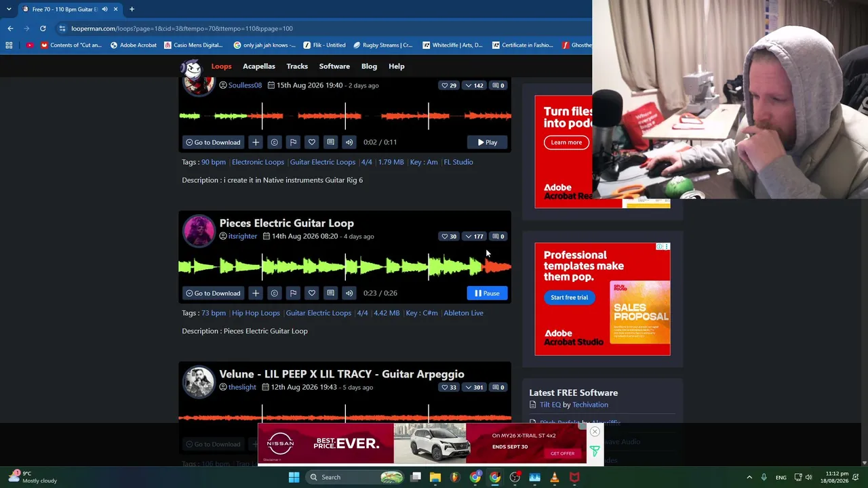Expand the browser tab search chevron

point(9,9)
